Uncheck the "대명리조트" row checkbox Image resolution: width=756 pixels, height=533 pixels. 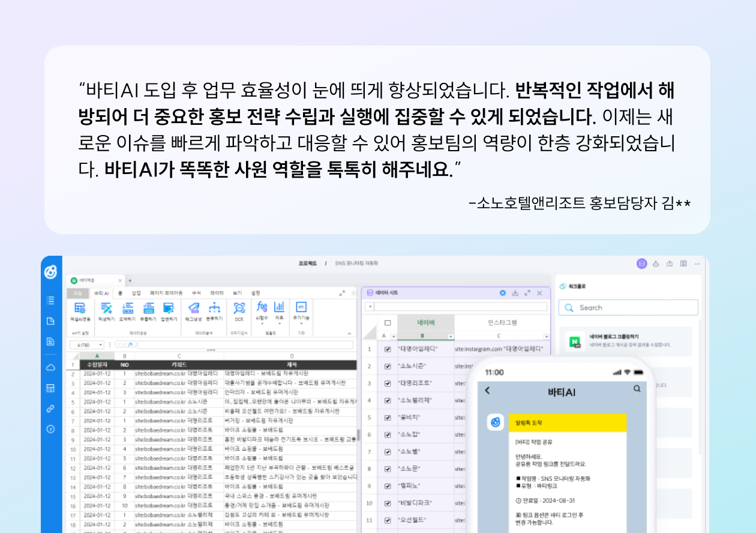388,383
